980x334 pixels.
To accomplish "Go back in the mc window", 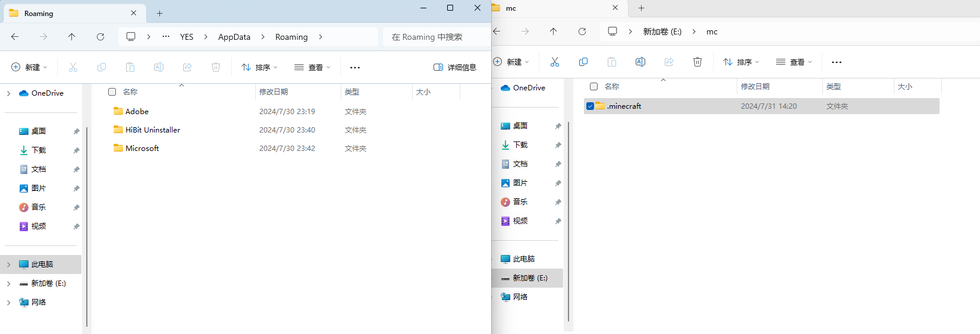I will (x=497, y=31).
